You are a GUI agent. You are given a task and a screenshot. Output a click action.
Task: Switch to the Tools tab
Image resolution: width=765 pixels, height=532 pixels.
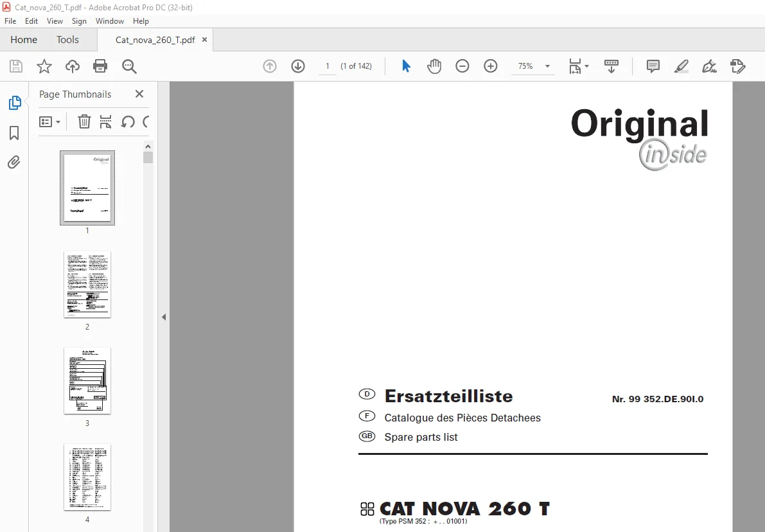tap(67, 40)
